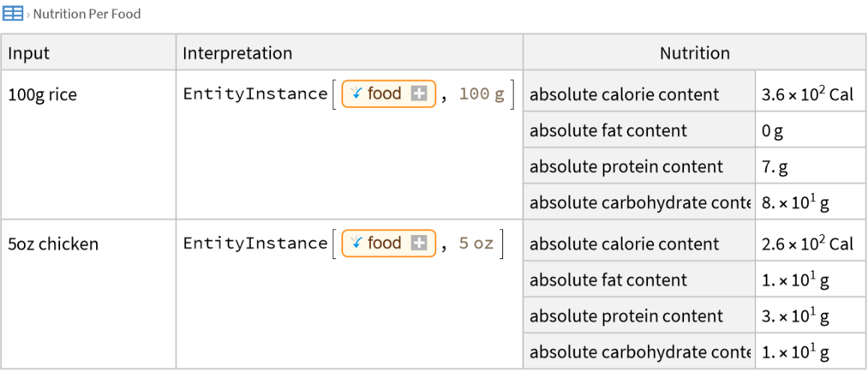This screenshot has width=868, height=392.
Task: Select rice absolute calorie content label
Action: click(624, 95)
